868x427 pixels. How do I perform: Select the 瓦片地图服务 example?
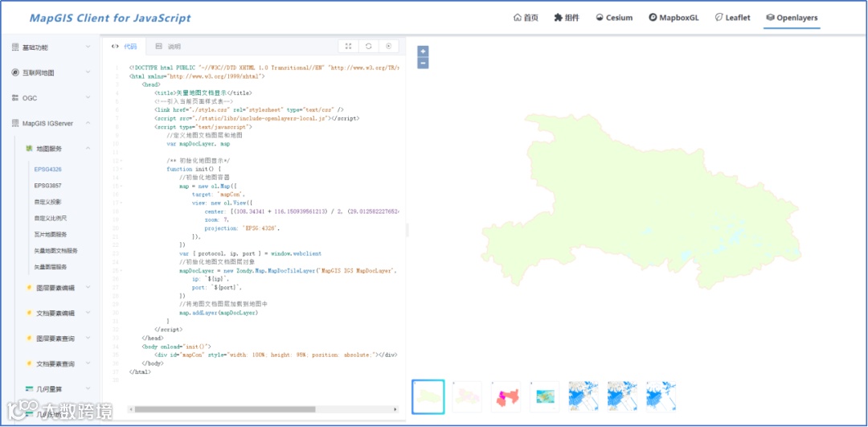click(x=51, y=234)
